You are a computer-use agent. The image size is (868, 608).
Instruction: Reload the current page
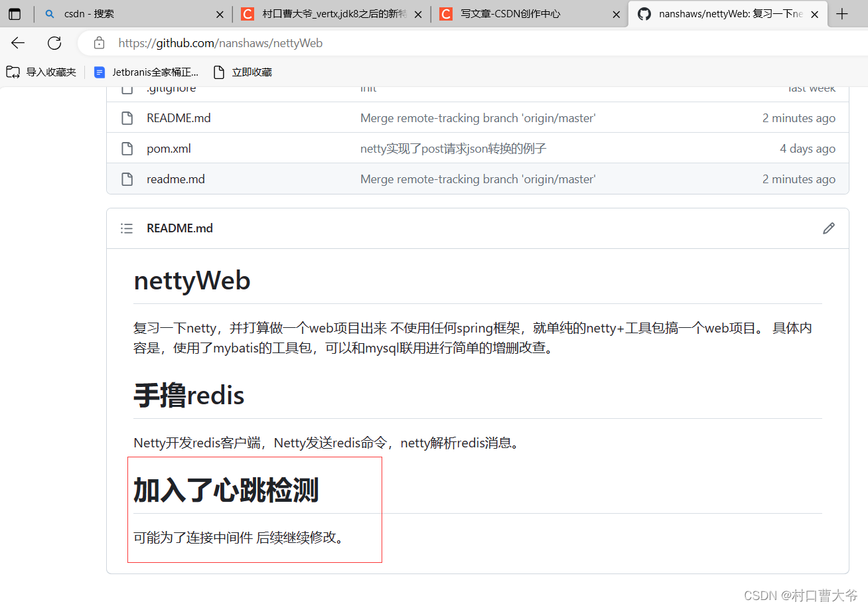[54, 43]
